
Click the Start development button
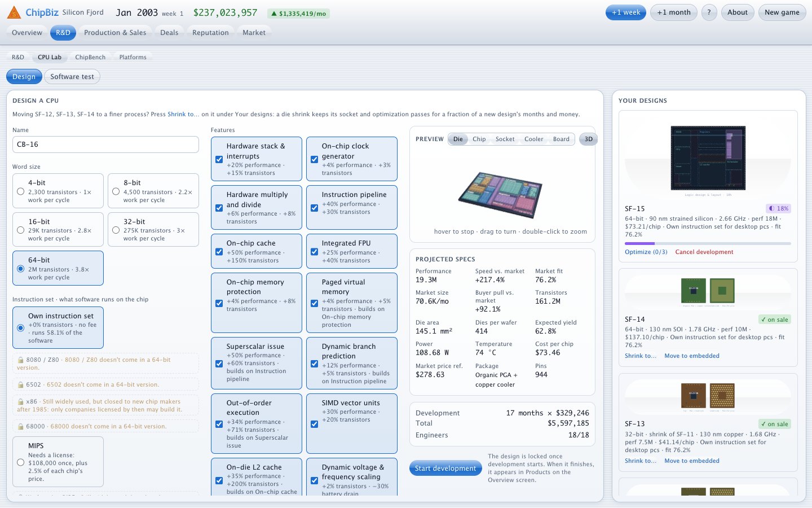(x=445, y=468)
